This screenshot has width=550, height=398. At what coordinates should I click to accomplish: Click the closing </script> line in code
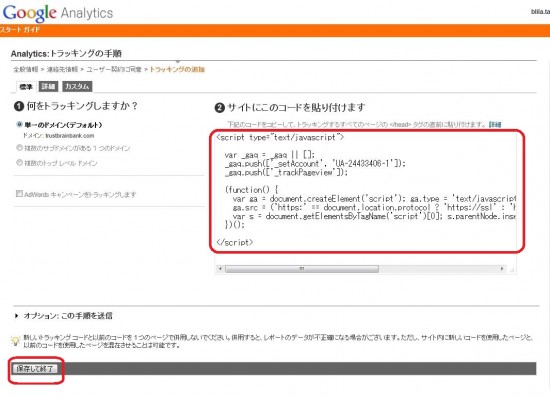click(x=235, y=242)
